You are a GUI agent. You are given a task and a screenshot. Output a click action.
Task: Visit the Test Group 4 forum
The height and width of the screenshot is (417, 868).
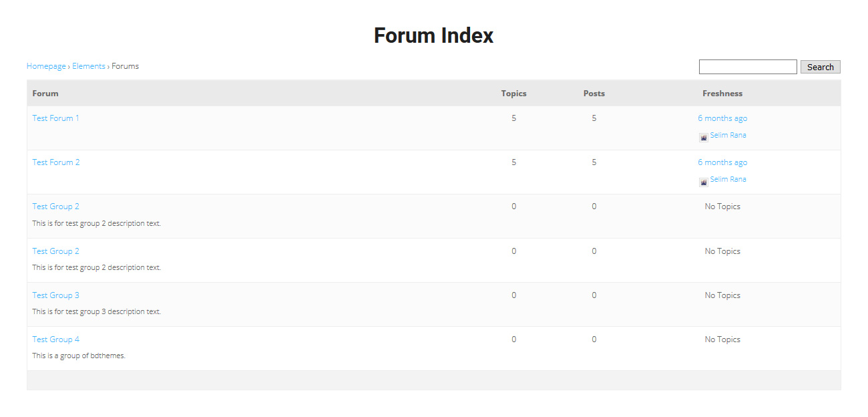click(x=55, y=339)
